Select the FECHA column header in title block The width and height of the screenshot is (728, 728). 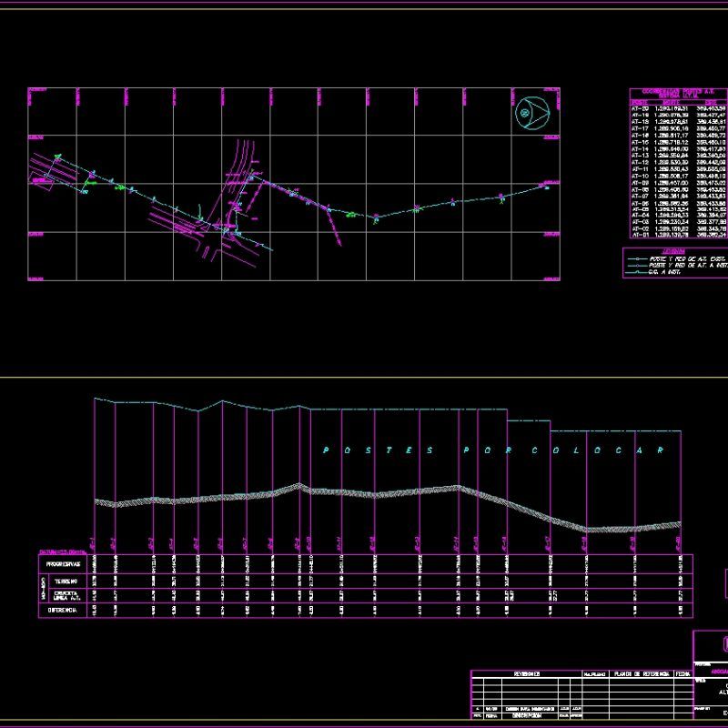[x=682, y=674]
